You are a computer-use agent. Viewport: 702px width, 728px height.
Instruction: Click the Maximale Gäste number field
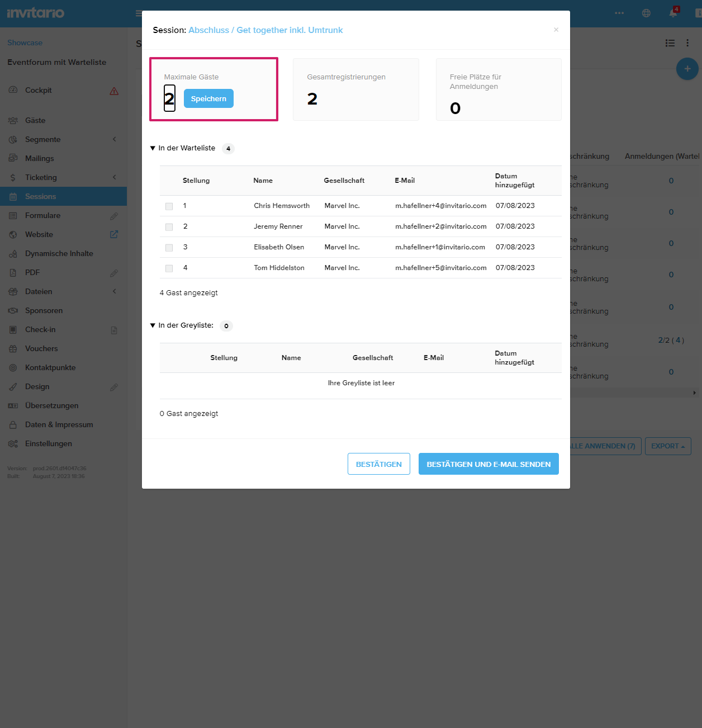click(x=169, y=98)
